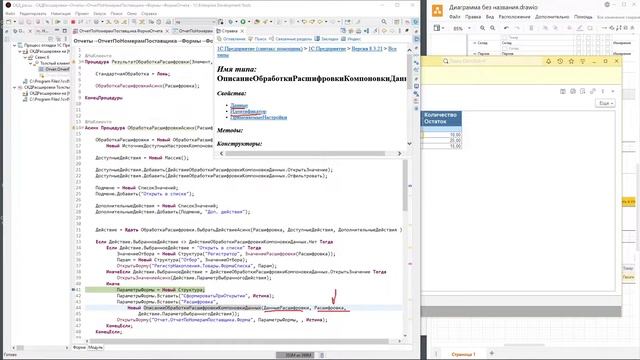Image resolution: width=640 pixels, height=360 pixels.
Task: Fold the ОбработкаРасшифровкиАсинх procedure in editor
Action: click(x=82, y=128)
